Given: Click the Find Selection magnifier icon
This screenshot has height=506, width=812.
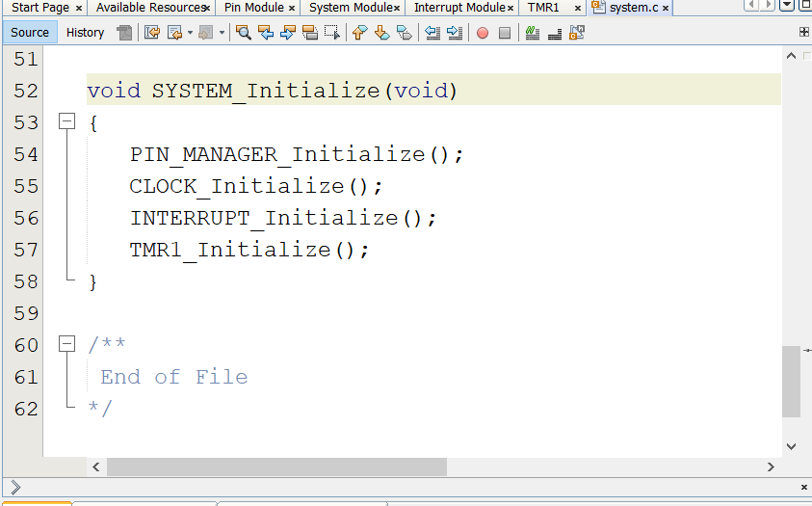Looking at the screenshot, I should [x=243, y=33].
